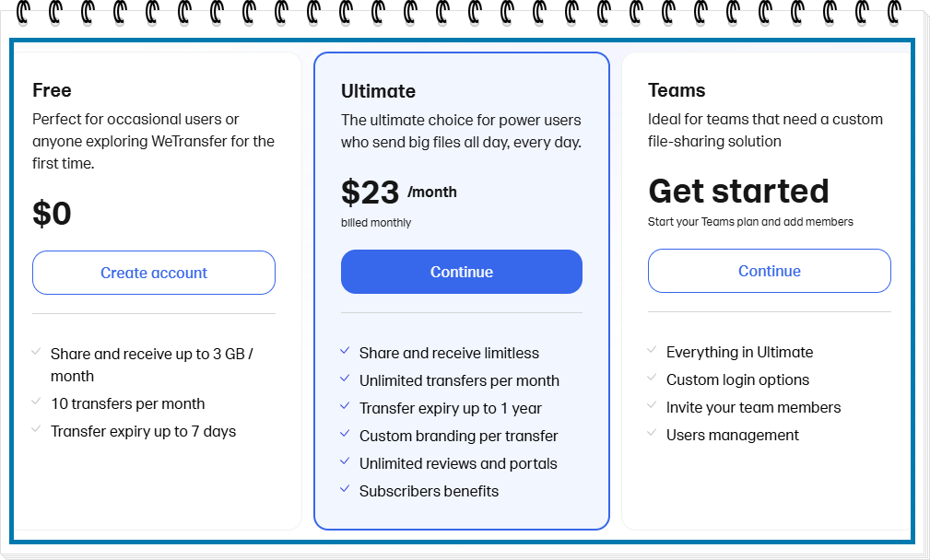Click checkmark beside 10 transfers per month
This screenshot has width=930, height=560.
[36, 402]
